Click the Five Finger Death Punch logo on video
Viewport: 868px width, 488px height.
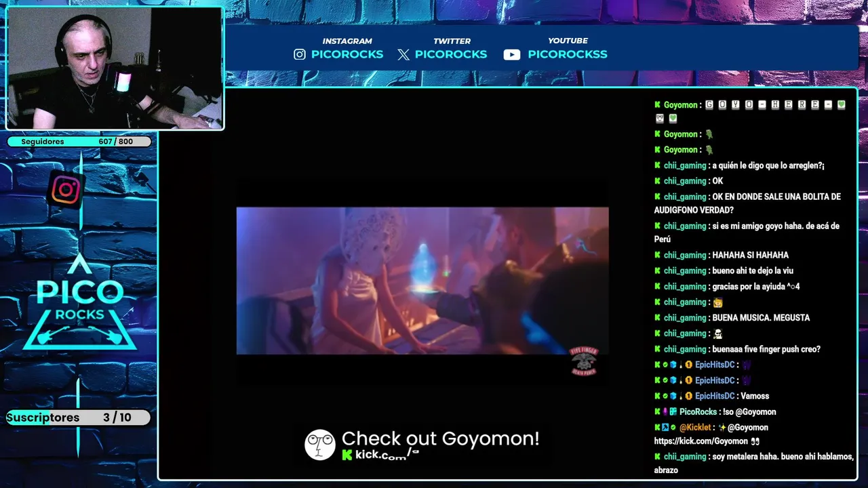click(583, 361)
